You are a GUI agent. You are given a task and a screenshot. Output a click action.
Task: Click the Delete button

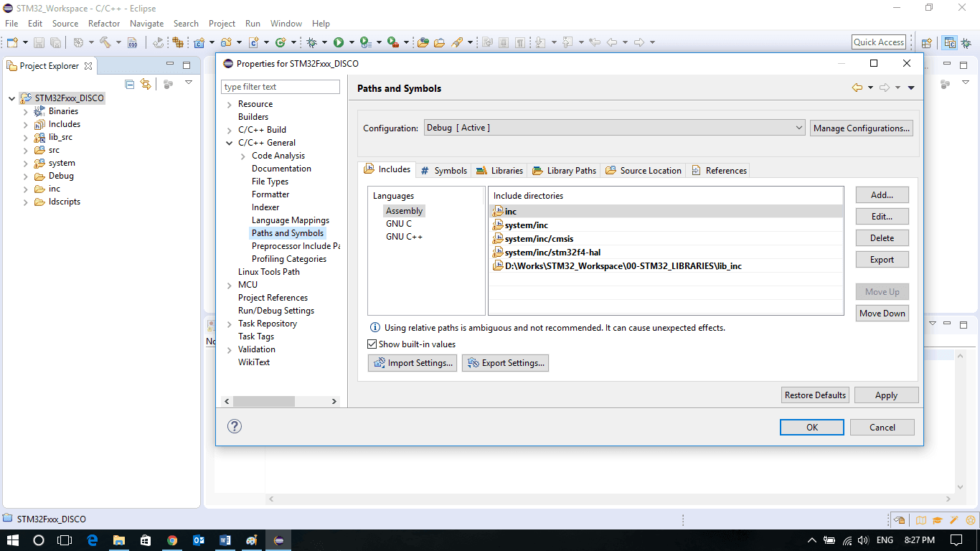[x=882, y=237]
